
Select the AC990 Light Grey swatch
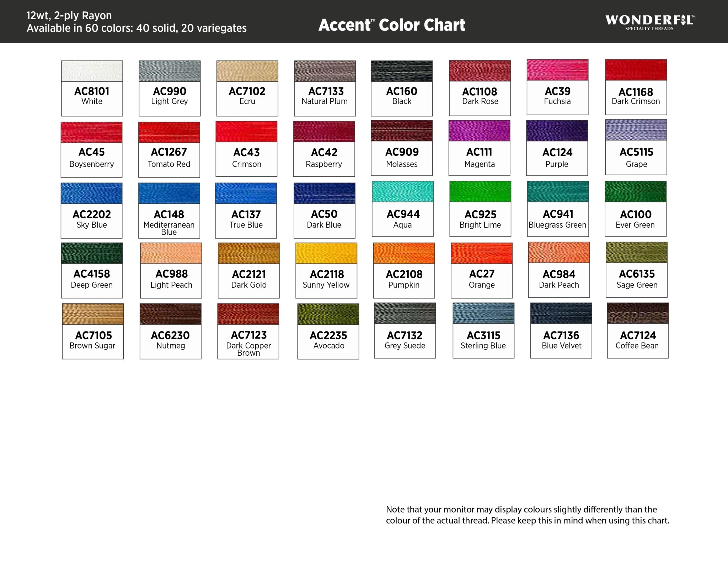(x=170, y=88)
